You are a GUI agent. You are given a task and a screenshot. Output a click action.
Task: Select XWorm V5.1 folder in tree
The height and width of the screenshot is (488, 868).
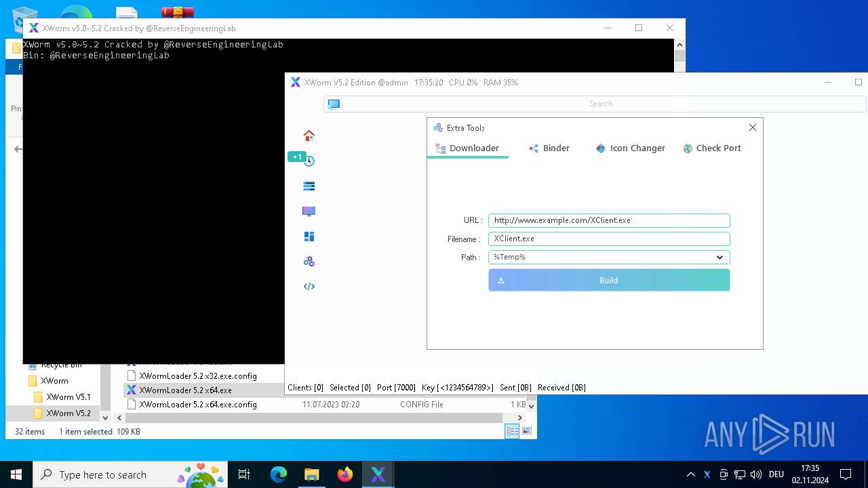click(x=68, y=397)
